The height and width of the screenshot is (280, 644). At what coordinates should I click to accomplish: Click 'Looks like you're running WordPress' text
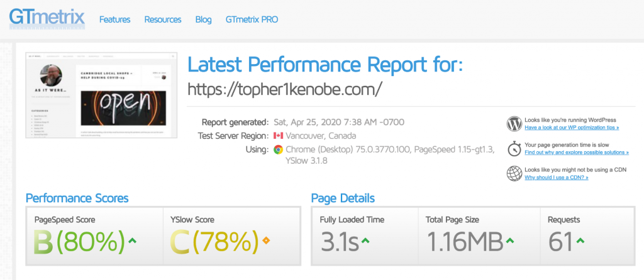tap(570, 120)
